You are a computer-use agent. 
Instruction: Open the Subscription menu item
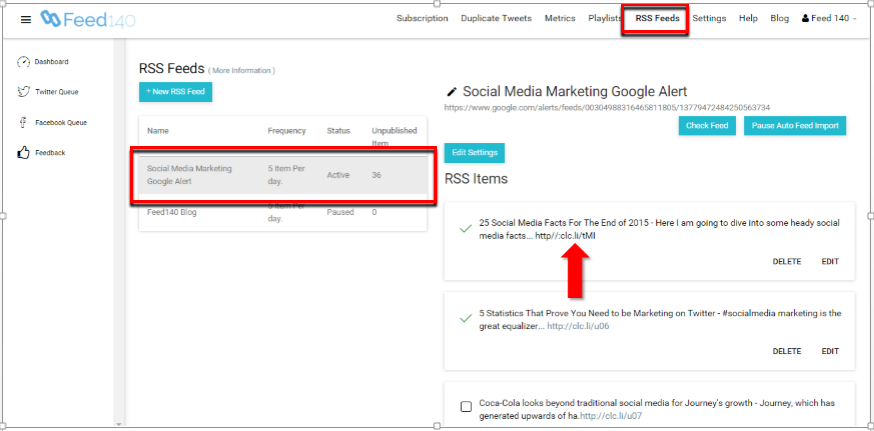(x=422, y=18)
